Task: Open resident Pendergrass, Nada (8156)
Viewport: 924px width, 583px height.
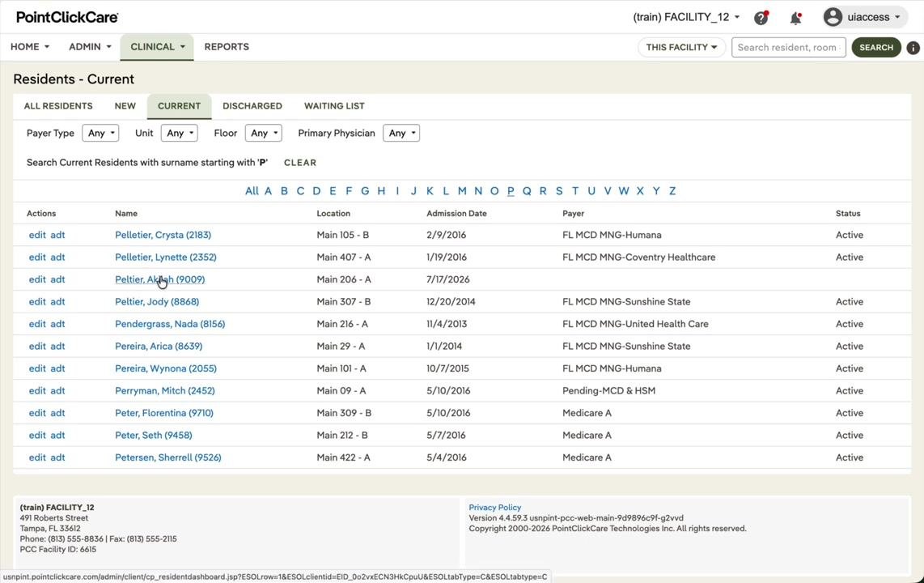Action: (x=170, y=324)
